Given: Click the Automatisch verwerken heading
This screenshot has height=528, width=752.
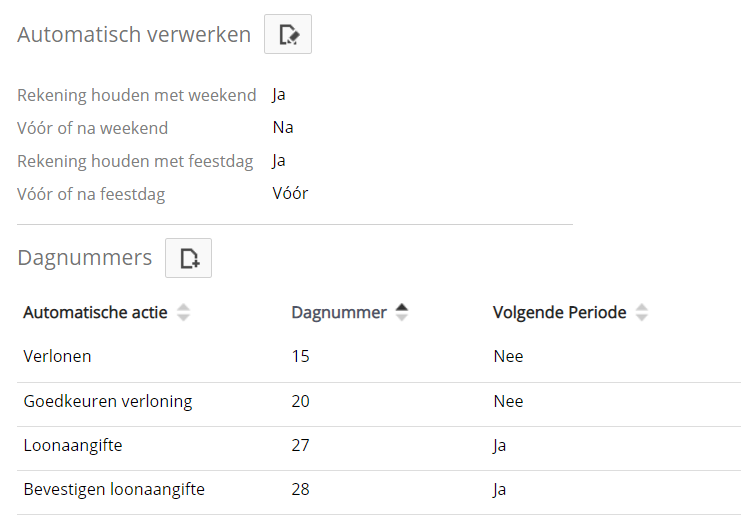Looking at the screenshot, I should click(134, 35).
